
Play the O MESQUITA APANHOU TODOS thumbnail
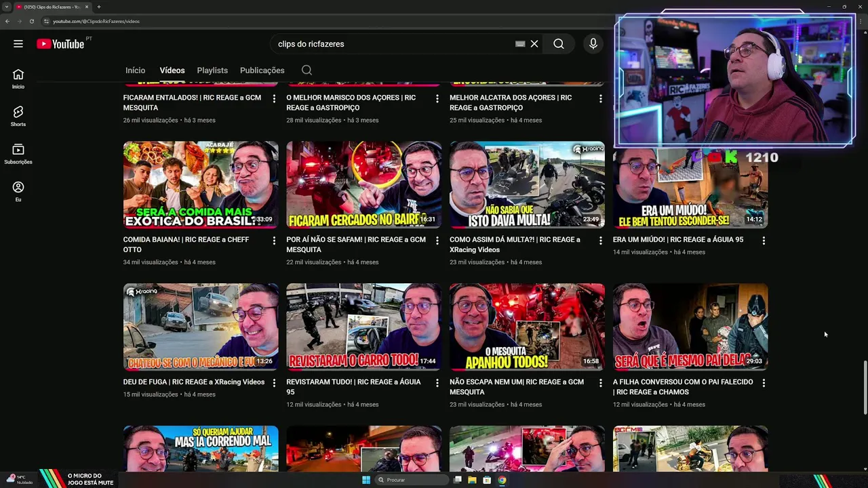pos(527,327)
